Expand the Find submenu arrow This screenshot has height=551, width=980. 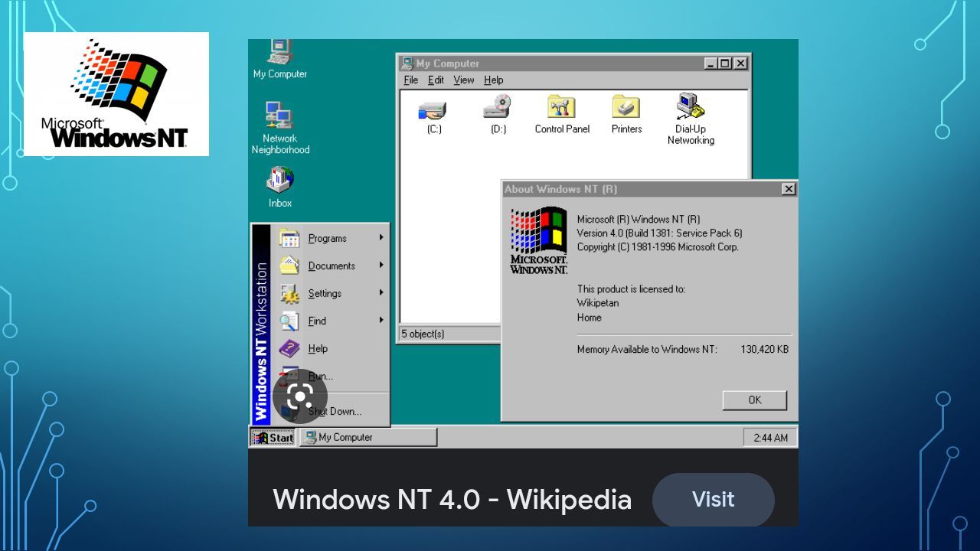[381, 321]
